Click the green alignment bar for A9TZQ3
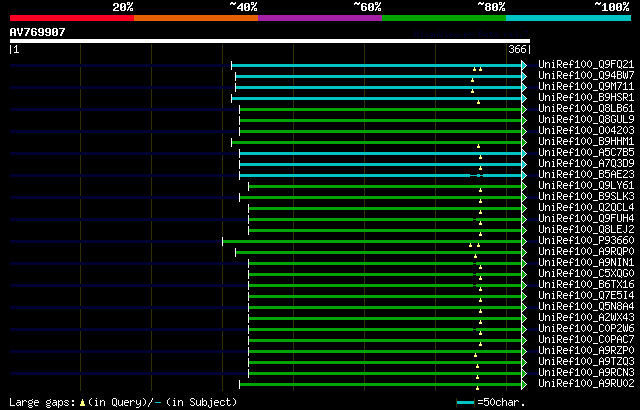 pyautogui.click(x=385, y=363)
